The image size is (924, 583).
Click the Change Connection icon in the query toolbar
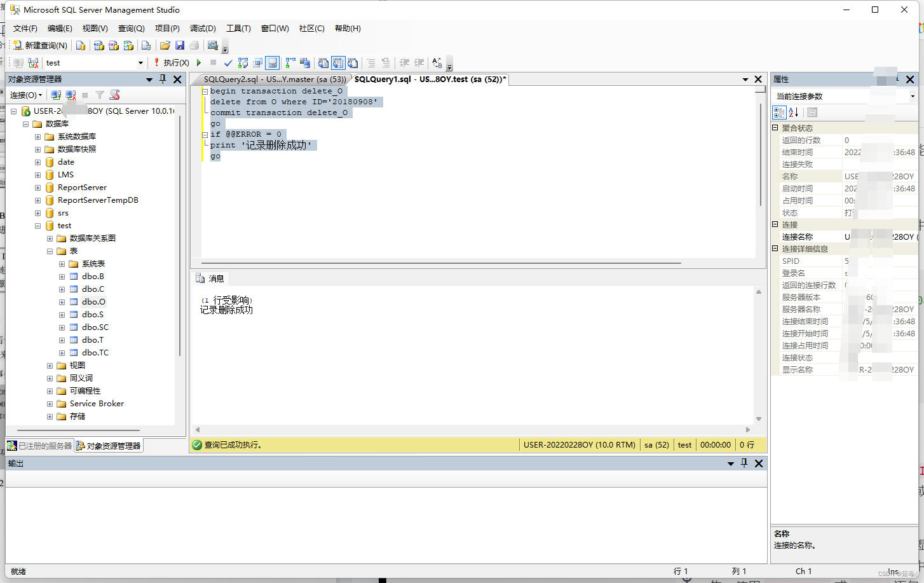tap(33, 63)
